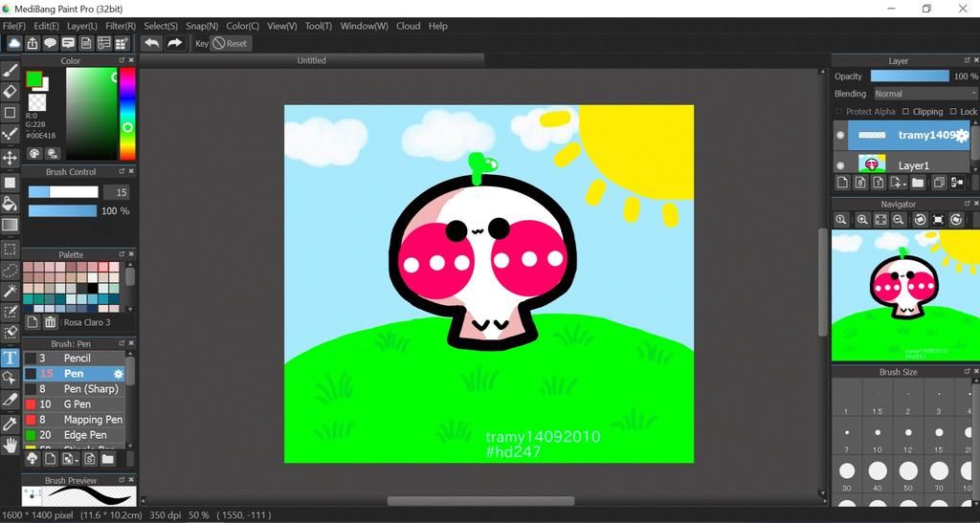Undock the Navigator panel

967,204
